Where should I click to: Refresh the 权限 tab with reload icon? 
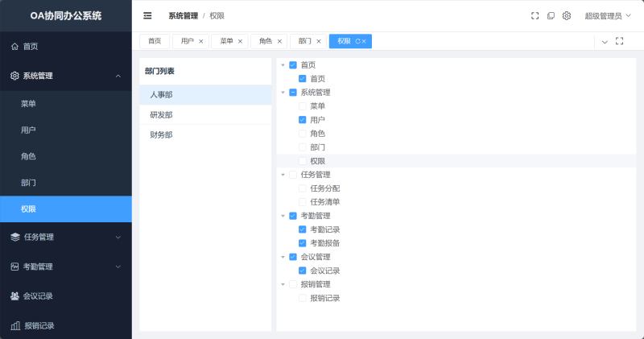point(357,41)
